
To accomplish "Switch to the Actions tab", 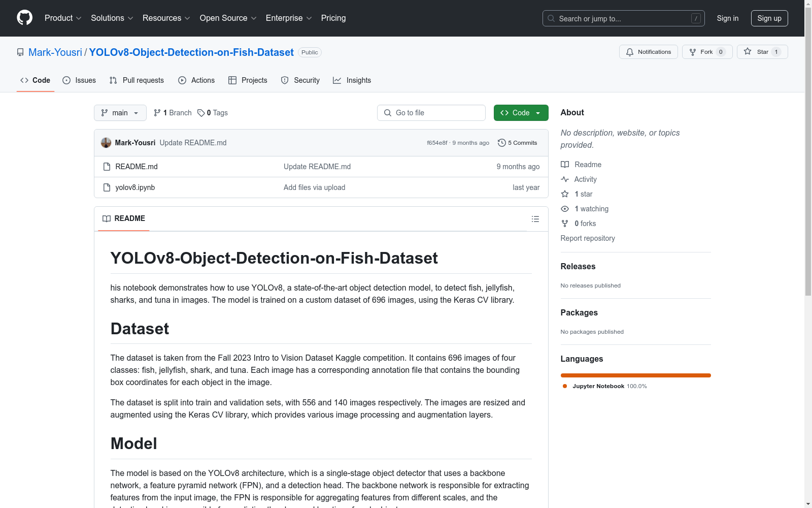I will [x=196, y=80].
